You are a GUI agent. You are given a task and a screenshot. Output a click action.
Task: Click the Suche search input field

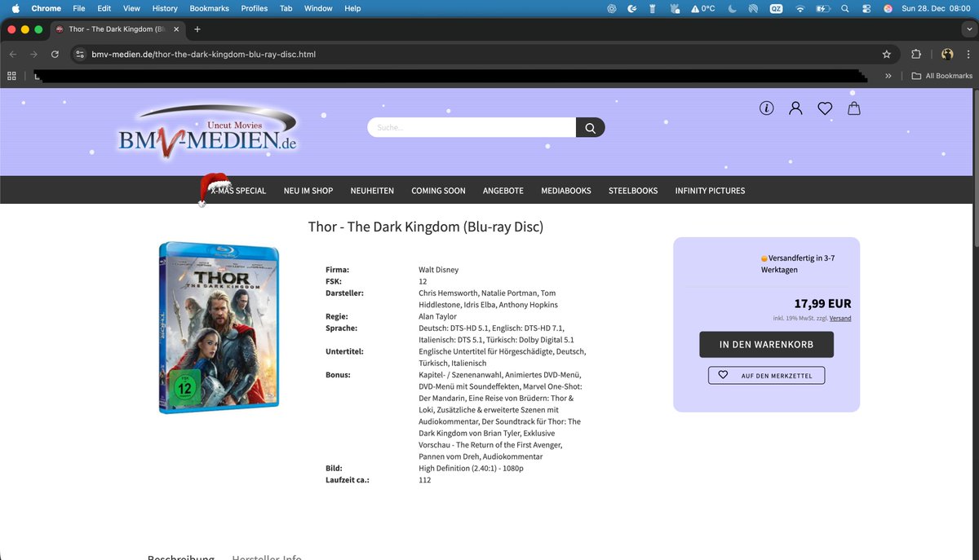pos(472,127)
